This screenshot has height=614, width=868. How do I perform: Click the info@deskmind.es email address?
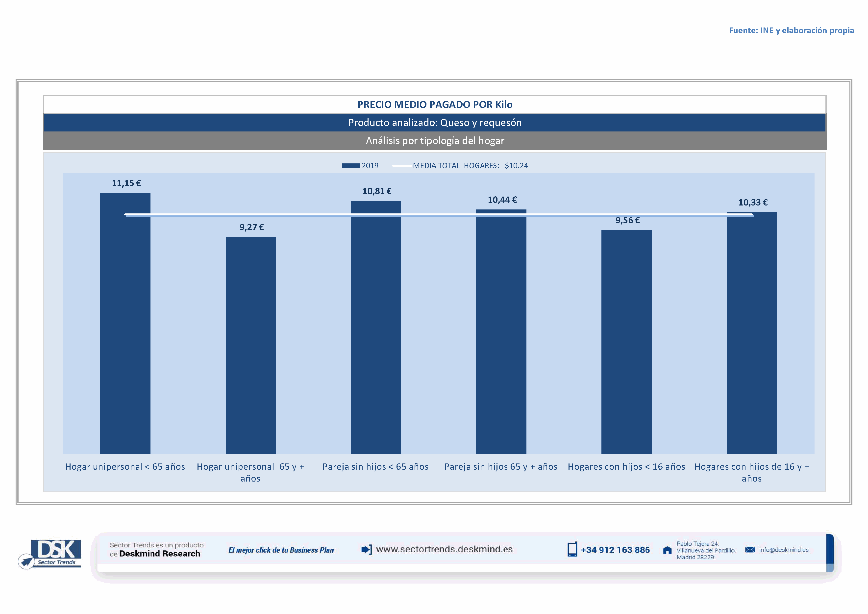[784, 550]
